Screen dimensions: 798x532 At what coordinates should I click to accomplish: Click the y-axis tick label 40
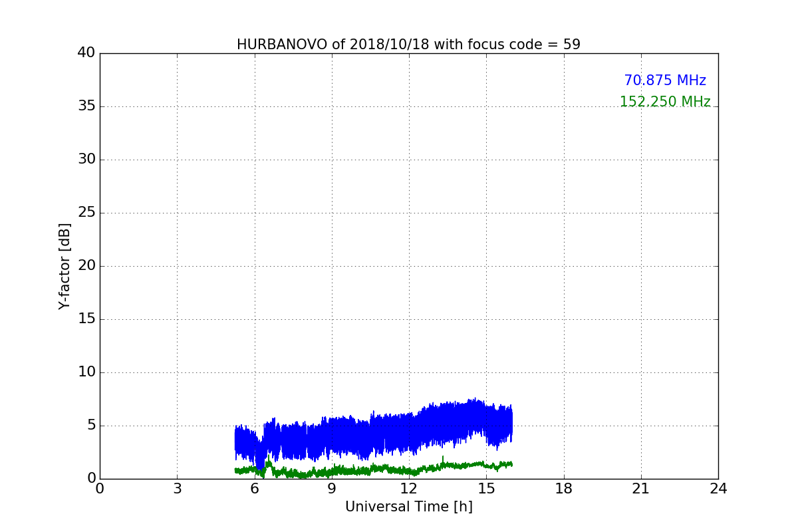(x=86, y=53)
